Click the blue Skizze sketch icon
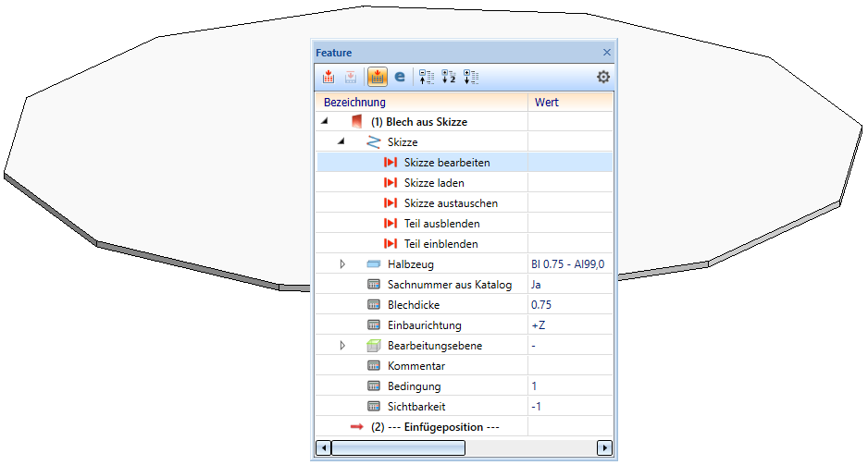868x465 pixels. coord(374,142)
